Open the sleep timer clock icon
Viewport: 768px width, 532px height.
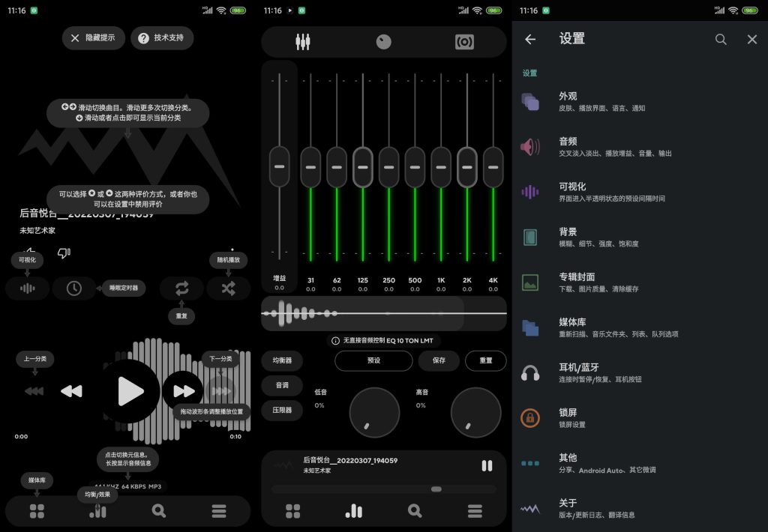tap(73, 288)
